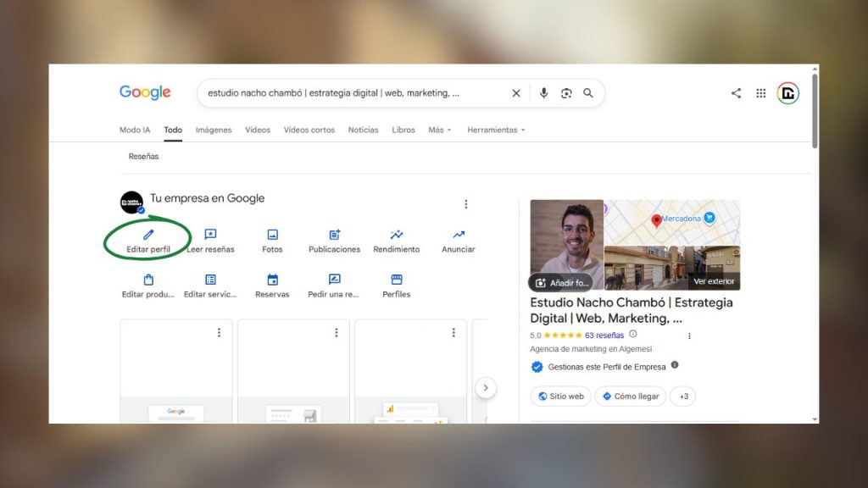Advance the cards carousel with the arrow

coord(486,388)
